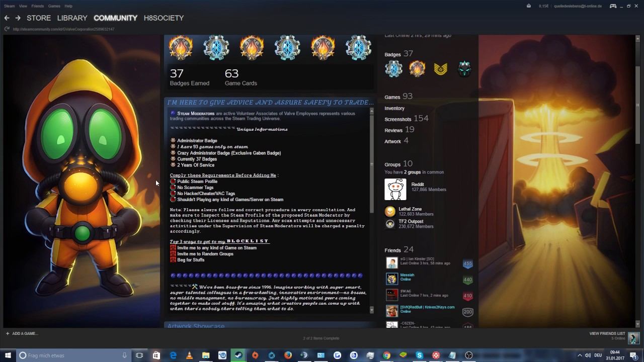Switch to Big Picture mode controller icon
The width and height of the screenshot is (644, 362).
click(613, 6)
